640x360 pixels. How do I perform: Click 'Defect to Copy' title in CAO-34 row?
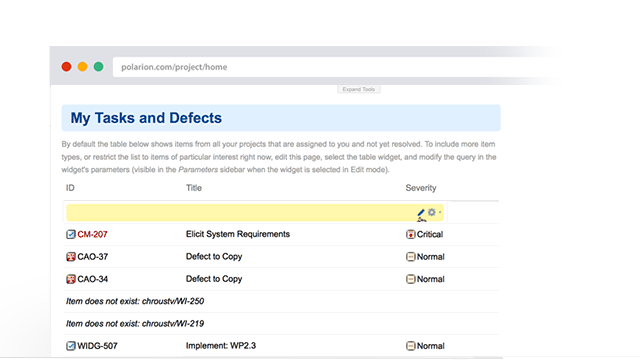[x=214, y=279]
